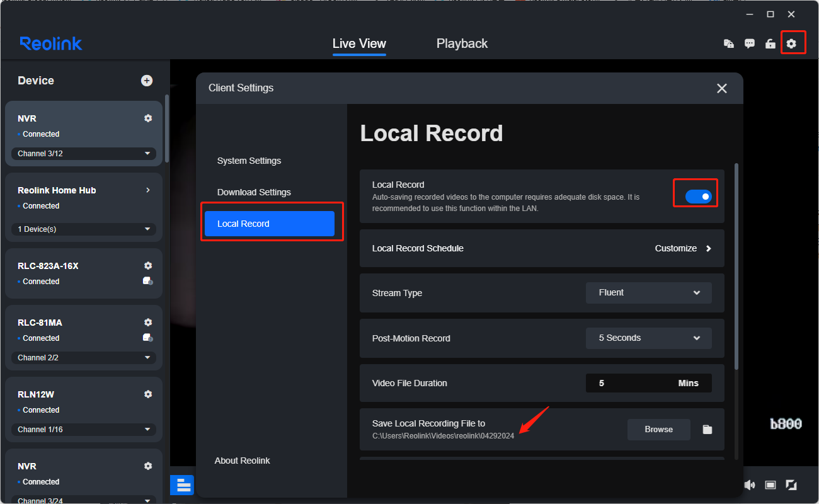Click the Customize label in Local Record Schedule
819x504 pixels.
point(676,248)
